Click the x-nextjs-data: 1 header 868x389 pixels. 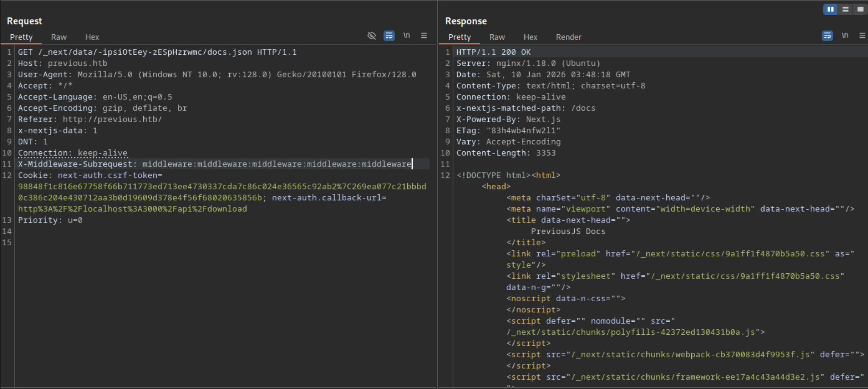[58, 131]
